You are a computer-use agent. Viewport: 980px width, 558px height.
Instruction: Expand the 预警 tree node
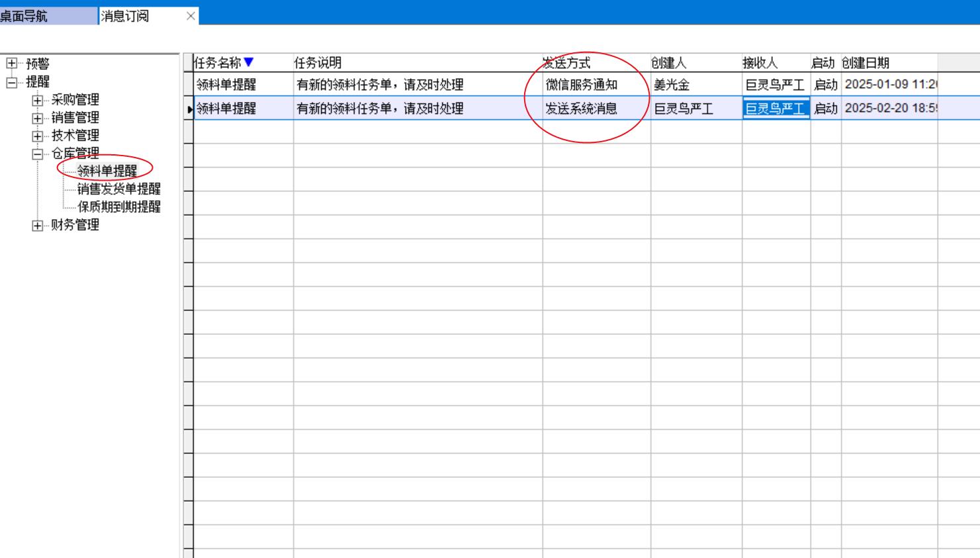(x=11, y=64)
